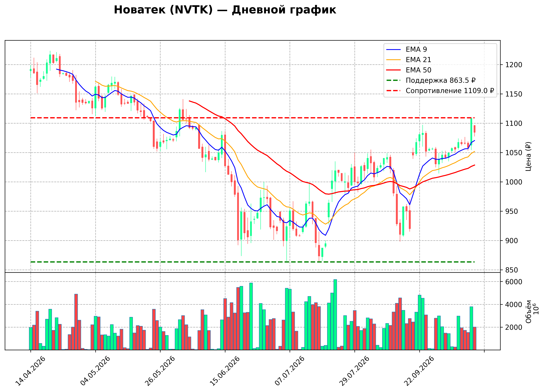The height and width of the screenshot is (392, 545).
Task: Click the '14.04.2026' date axis label
Action: pyautogui.click(x=30, y=371)
